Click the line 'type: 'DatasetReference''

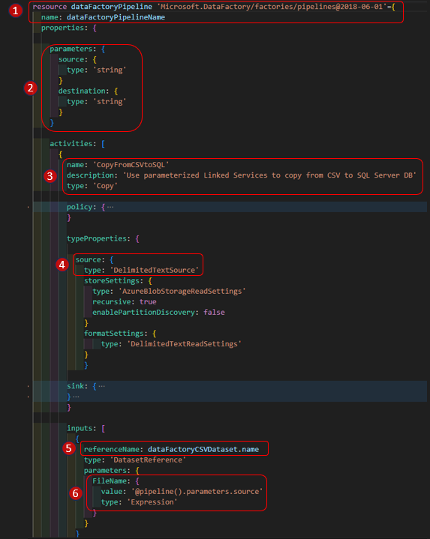point(135,460)
